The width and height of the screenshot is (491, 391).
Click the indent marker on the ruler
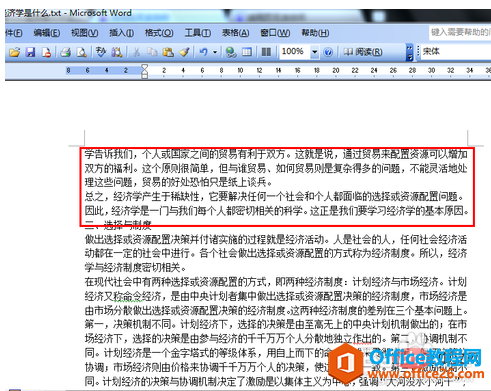(x=144, y=71)
